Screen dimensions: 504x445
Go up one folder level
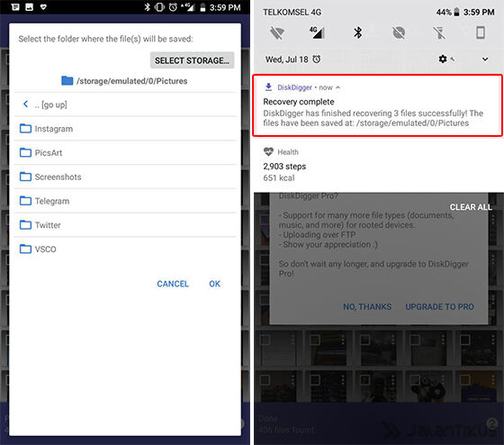[x=125, y=104]
